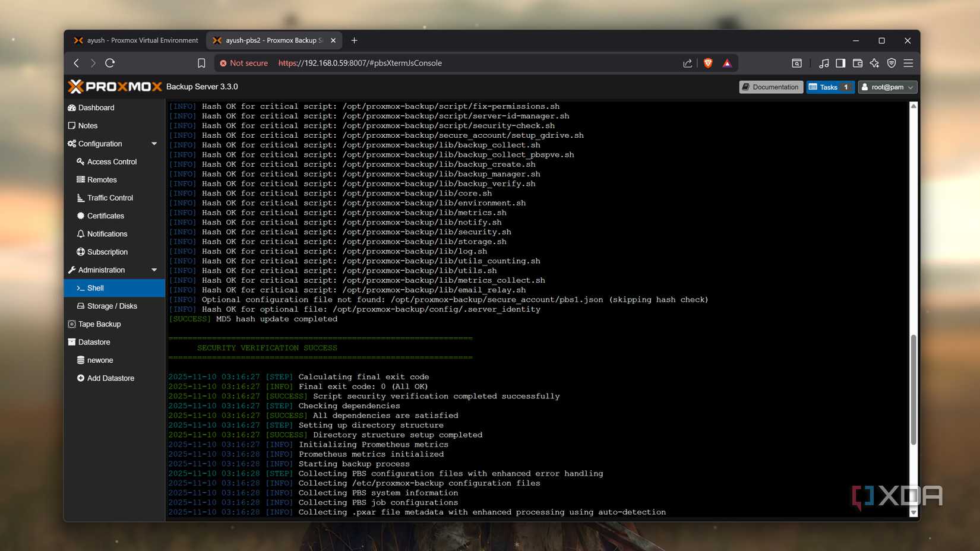Click Add Datastore in the sidebar
The width and height of the screenshot is (980, 551).
tap(110, 378)
